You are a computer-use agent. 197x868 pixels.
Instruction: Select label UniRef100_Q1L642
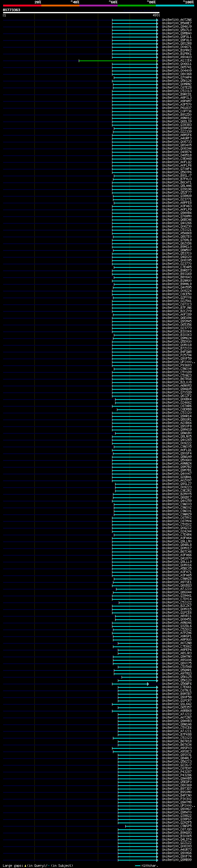(x=176, y=704)
